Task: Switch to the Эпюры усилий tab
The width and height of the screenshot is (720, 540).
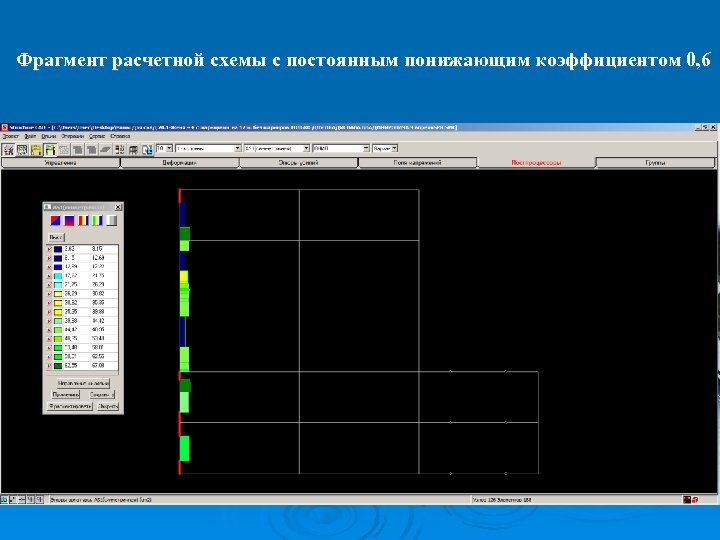Action: 298,163
